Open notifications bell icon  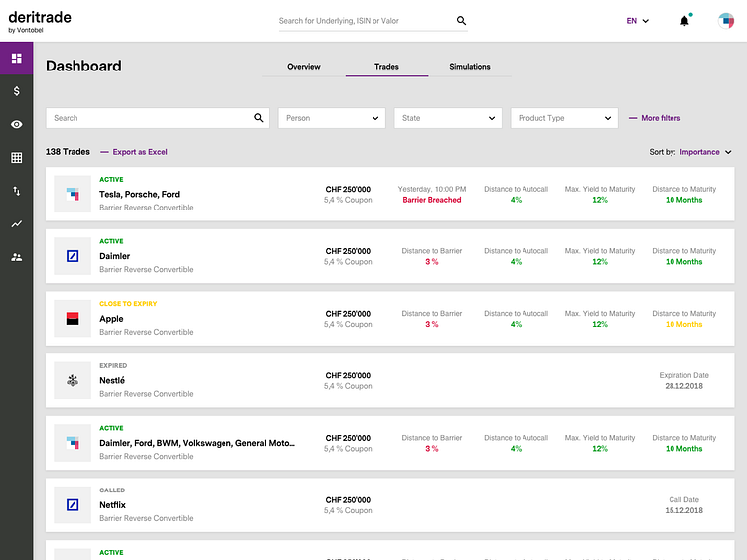tap(684, 21)
